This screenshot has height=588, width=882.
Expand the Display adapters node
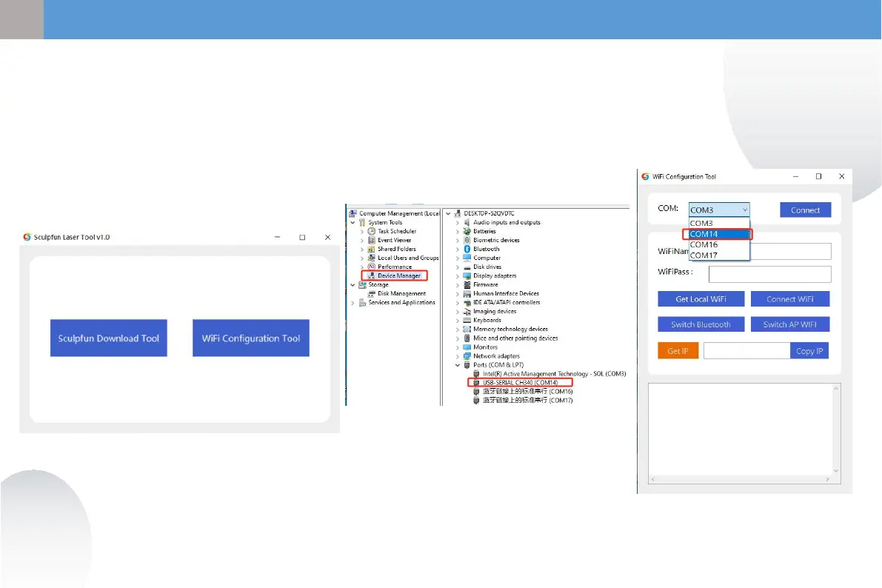point(458,275)
